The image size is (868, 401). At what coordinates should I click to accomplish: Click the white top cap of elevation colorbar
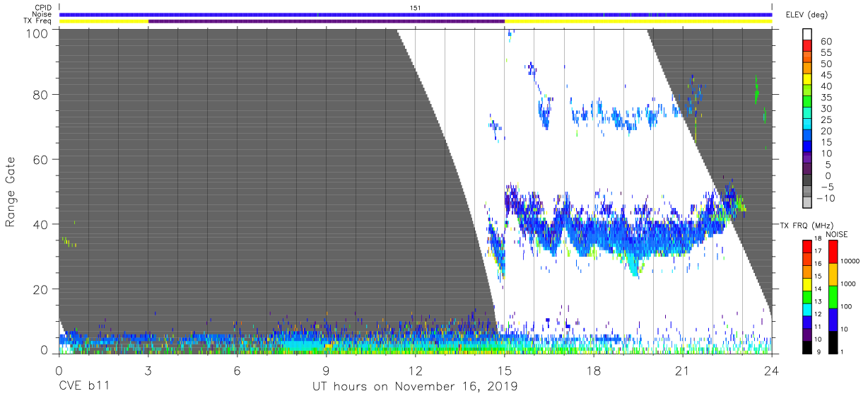click(x=808, y=35)
